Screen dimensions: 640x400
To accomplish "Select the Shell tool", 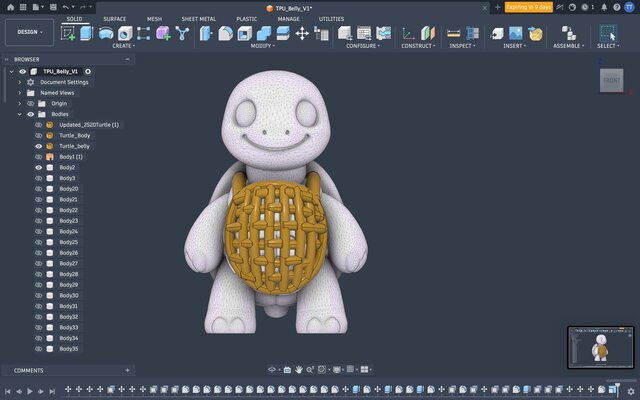I will (244, 33).
